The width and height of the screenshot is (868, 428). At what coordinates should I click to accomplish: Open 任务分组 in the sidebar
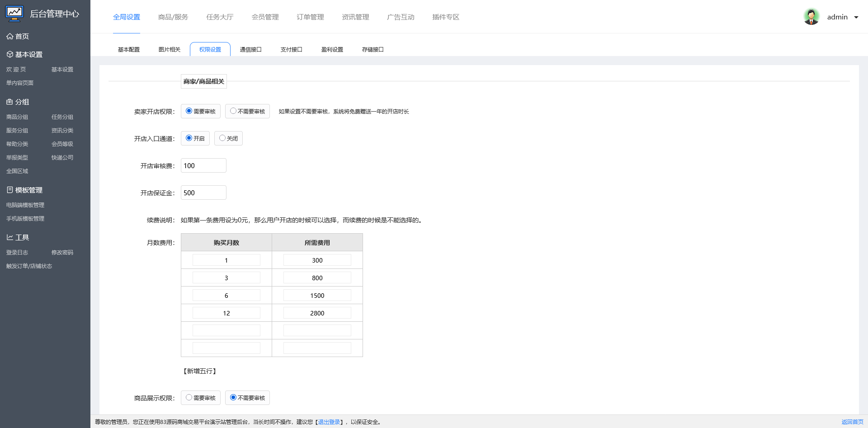[x=62, y=117]
